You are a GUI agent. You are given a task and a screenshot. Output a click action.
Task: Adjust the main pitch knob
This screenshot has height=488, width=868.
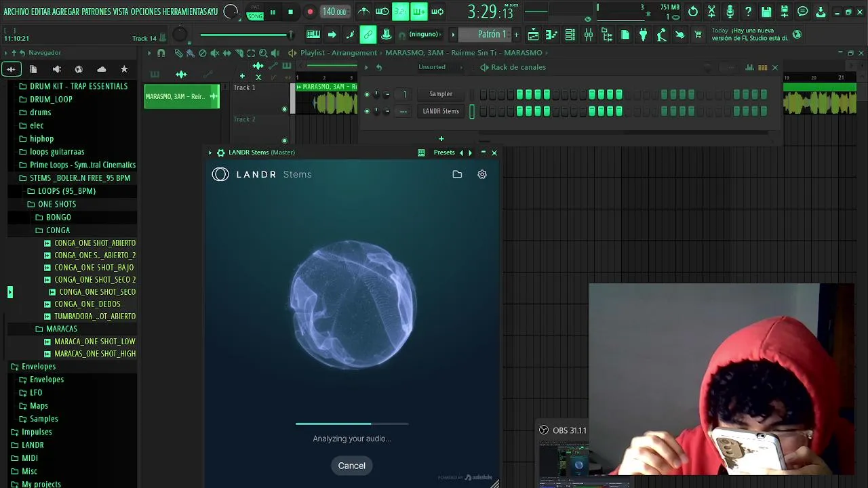pyautogui.click(x=180, y=35)
